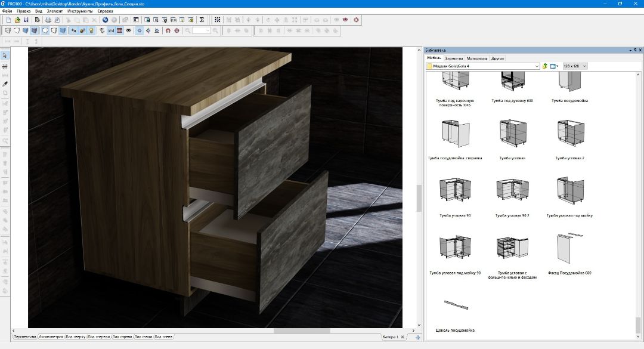Add a new camera with plus icon

[x=417, y=338]
